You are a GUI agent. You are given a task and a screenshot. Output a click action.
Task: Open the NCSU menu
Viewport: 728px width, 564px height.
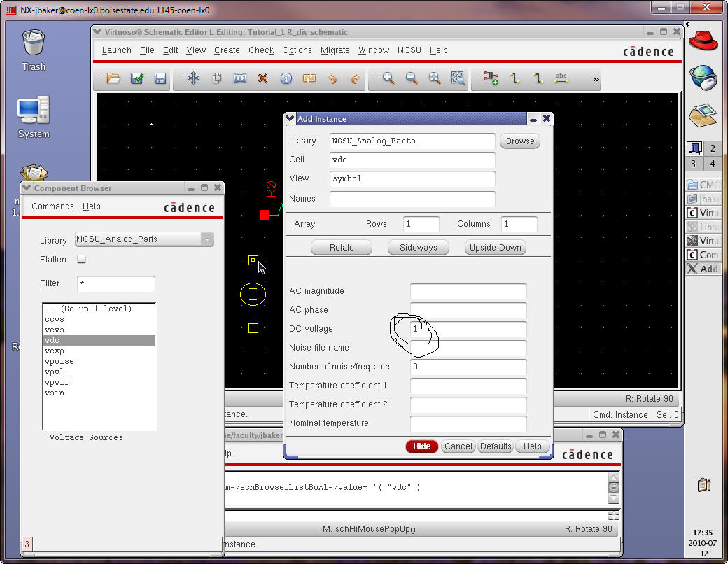[409, 50]
